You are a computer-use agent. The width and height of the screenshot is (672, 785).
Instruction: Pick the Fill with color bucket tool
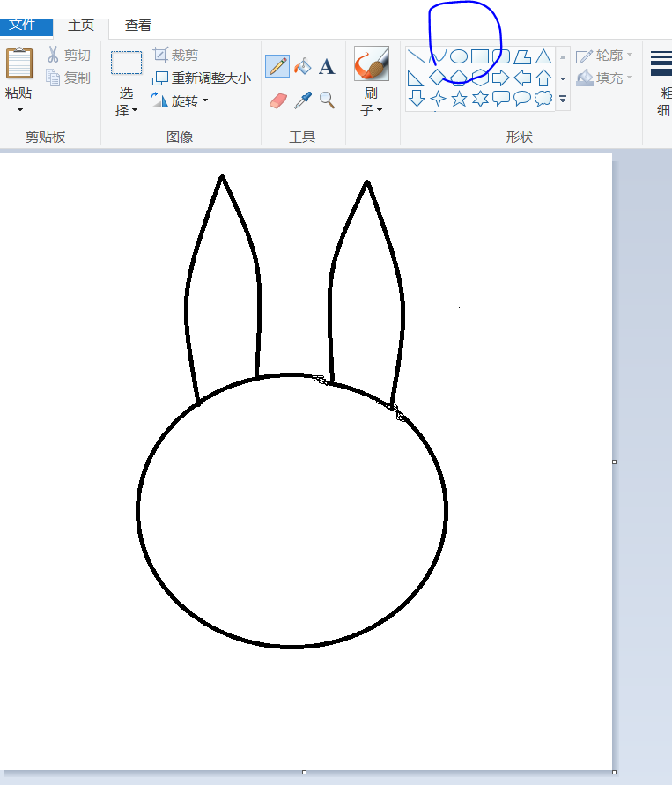pos(302,67)
